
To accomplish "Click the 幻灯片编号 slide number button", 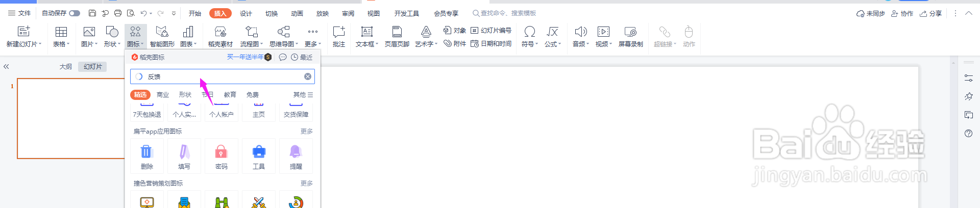I will [491, 31].
